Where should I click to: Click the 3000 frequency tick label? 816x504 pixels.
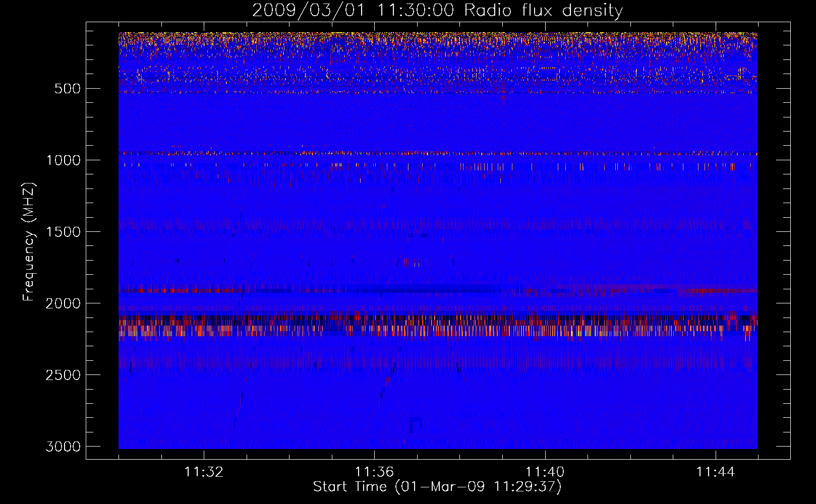tap(63, 447)
